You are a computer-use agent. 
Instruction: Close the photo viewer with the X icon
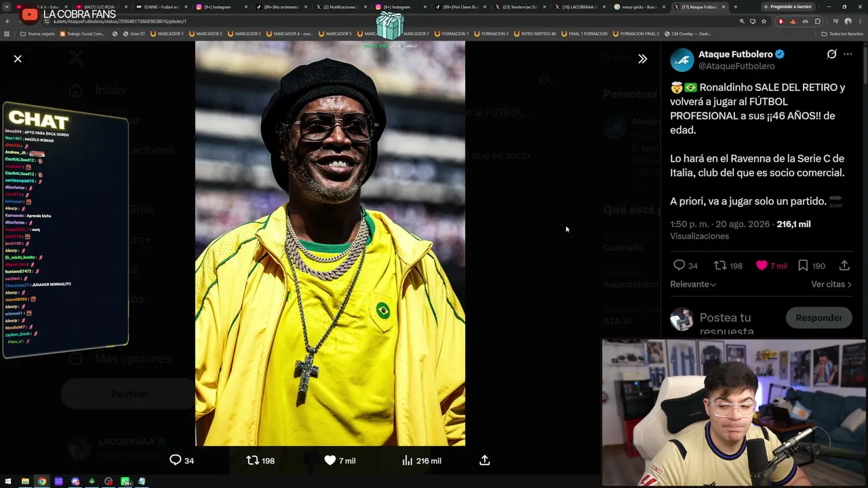pyautogui.click(x=18, y=59)
